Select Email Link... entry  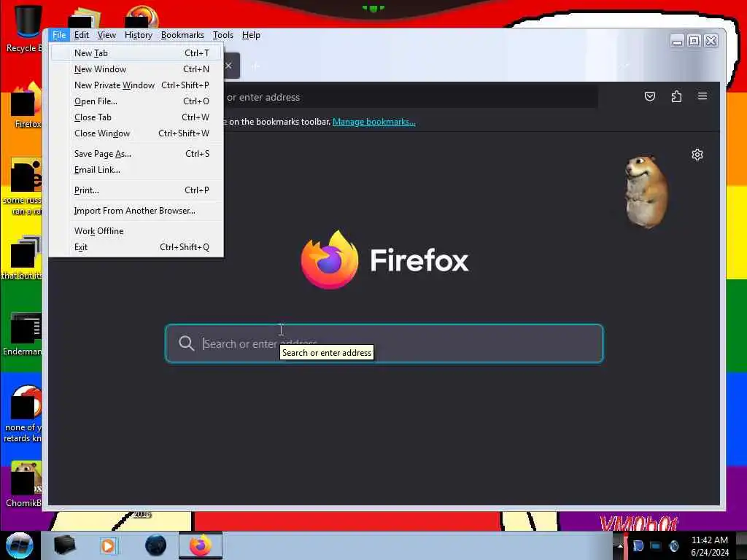[x=136, y=170]
